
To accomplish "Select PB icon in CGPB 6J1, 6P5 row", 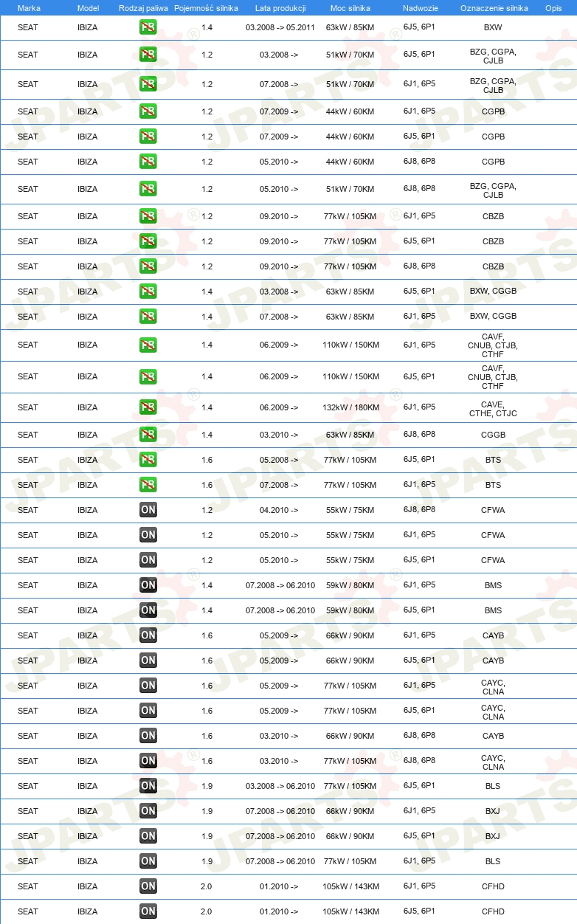I will coord(148,111).
